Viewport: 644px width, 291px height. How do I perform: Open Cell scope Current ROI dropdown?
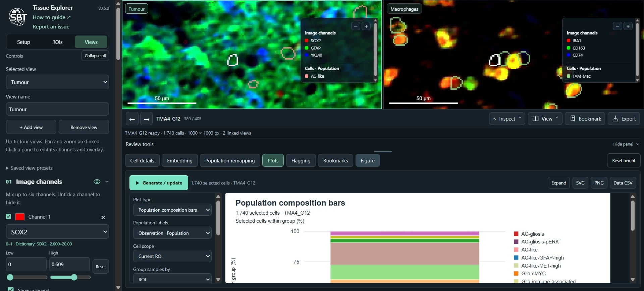pos(172,256)
